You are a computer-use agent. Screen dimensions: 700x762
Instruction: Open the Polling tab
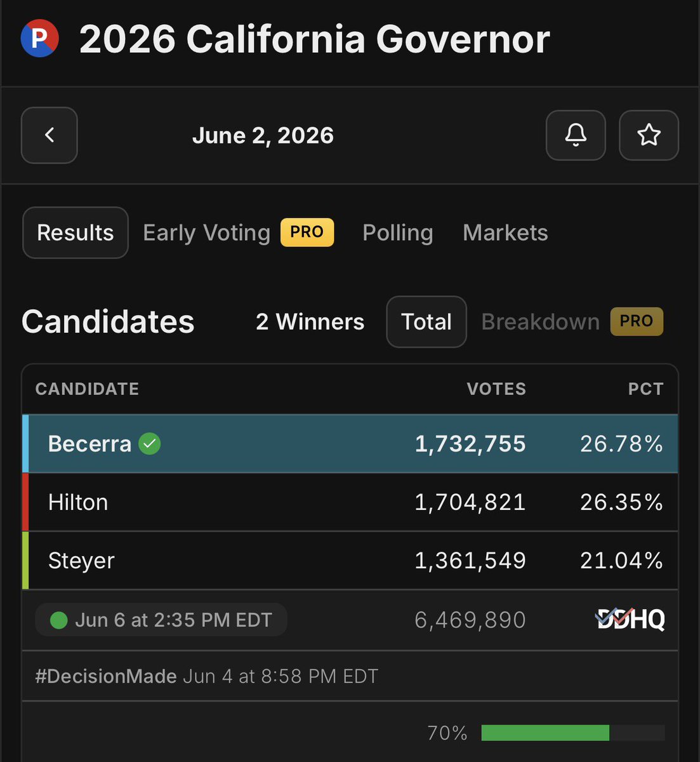(397, 232)
